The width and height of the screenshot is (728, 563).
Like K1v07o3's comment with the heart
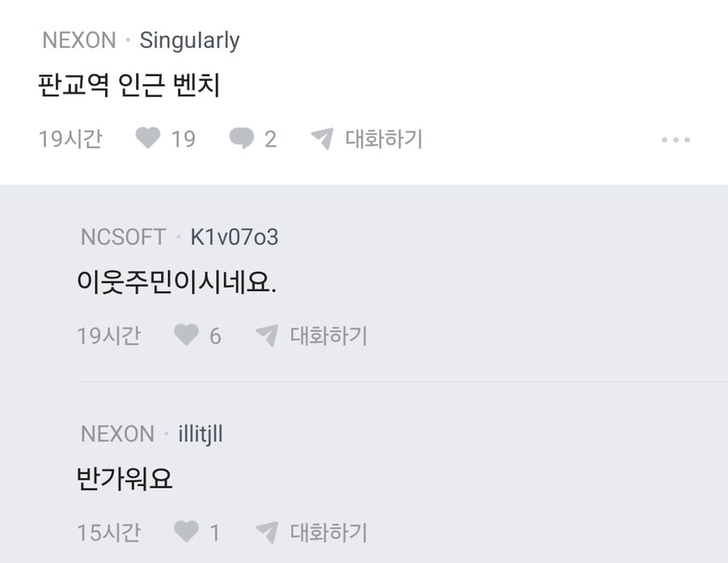point(186,335)
